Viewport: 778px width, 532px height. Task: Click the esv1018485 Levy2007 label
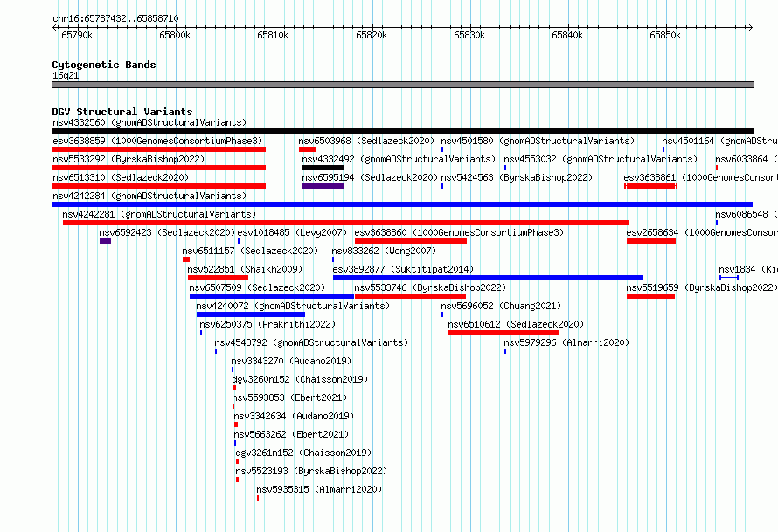point(292,232)
